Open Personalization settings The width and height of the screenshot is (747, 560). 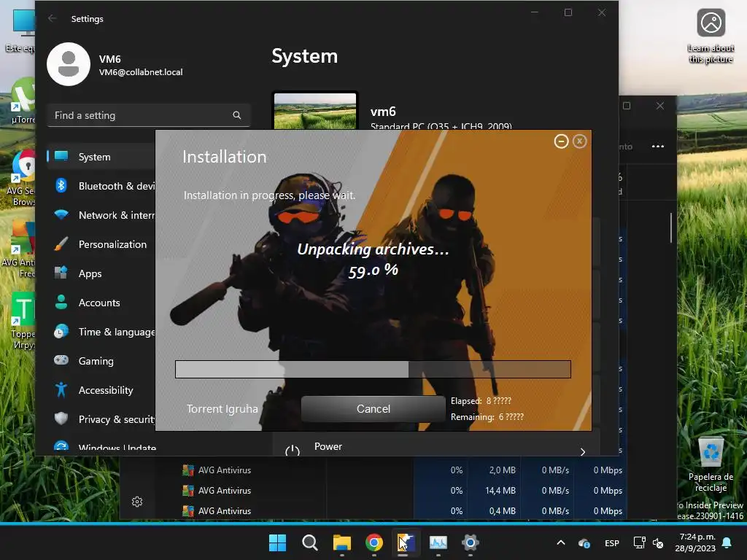pos(101,244)
